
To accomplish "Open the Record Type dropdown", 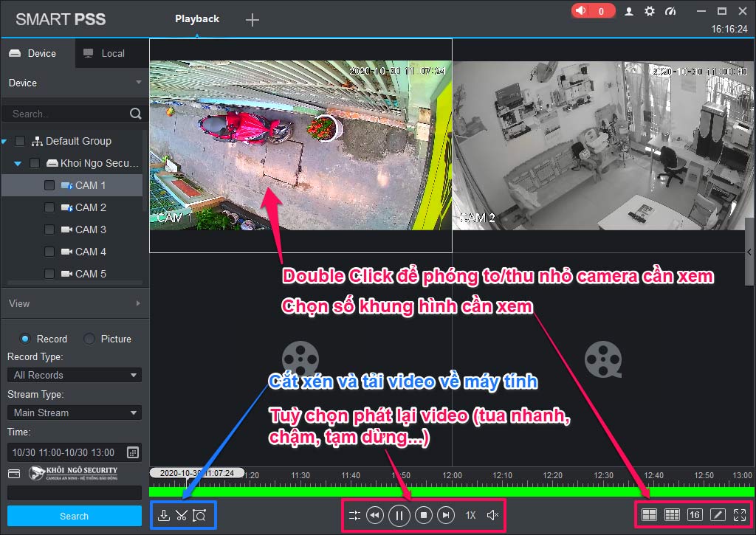I will (x=75, y=375).
